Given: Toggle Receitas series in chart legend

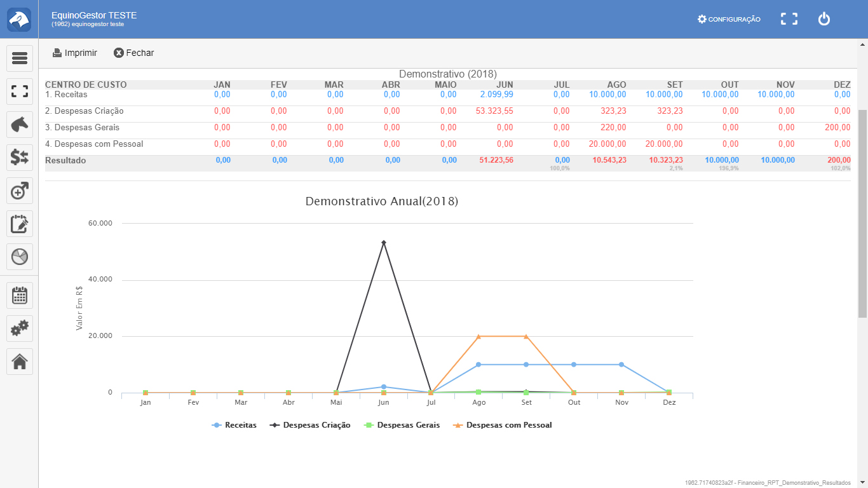Looking at the screenshot, I should pyautogui.click(x=234, y=425).
